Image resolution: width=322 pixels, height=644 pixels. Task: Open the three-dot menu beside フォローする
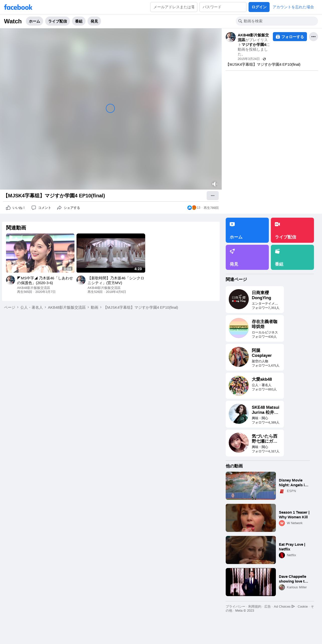coord(313,37)
